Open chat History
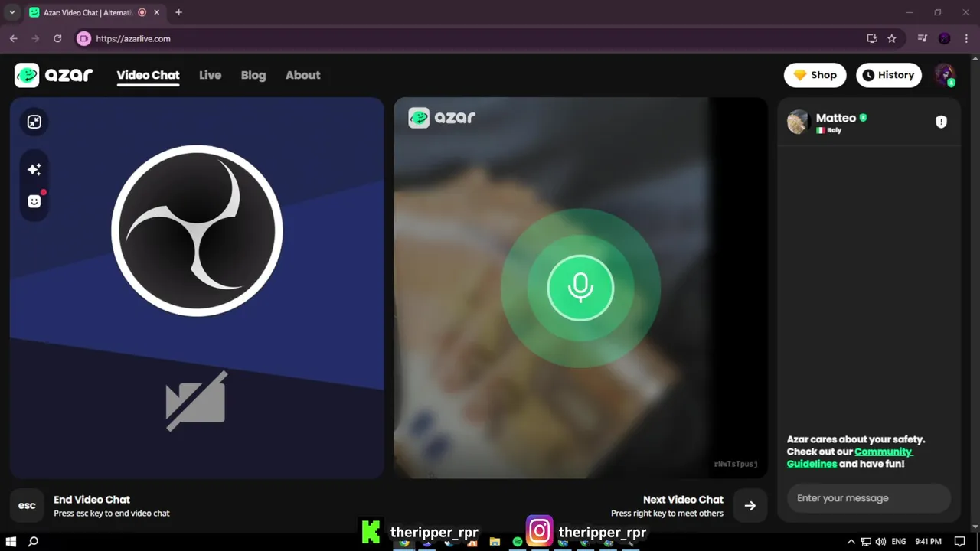 [x=888, y=75]
